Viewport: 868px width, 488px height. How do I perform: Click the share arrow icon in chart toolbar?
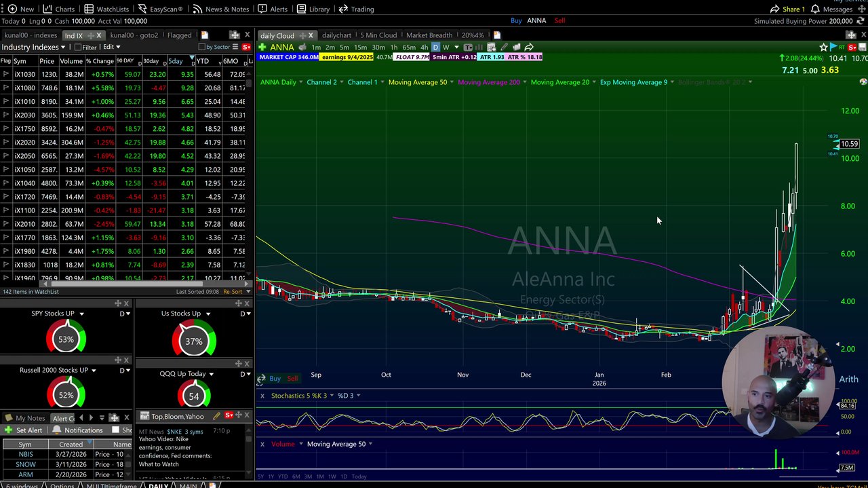[x=529, y=47]
